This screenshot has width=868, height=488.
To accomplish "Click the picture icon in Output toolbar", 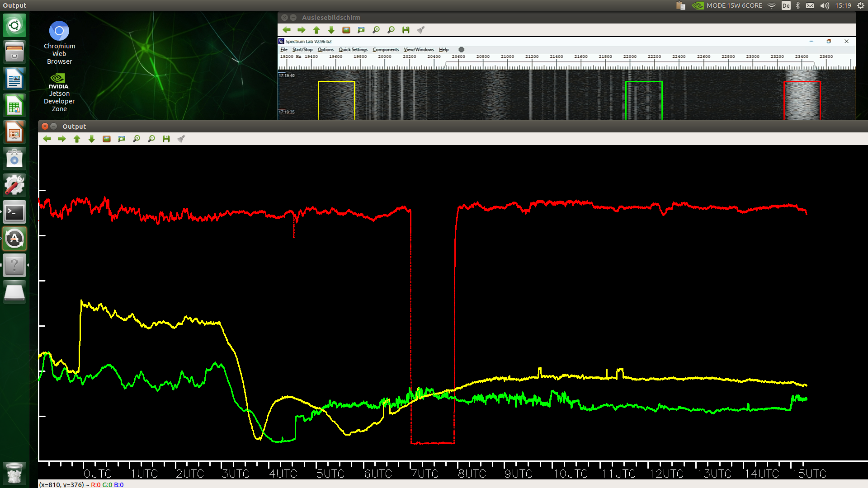I will [107, 139].
